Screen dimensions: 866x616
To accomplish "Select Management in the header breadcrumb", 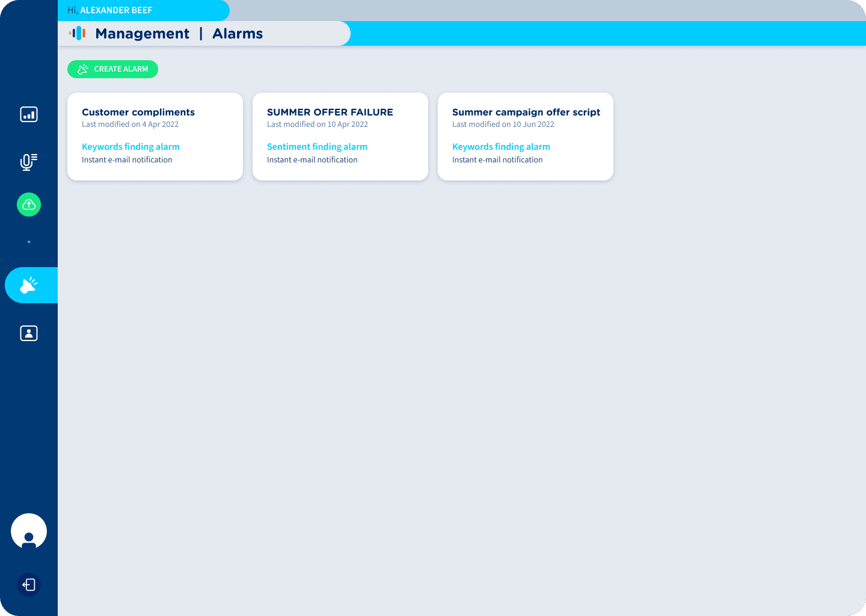I will 142,34.
